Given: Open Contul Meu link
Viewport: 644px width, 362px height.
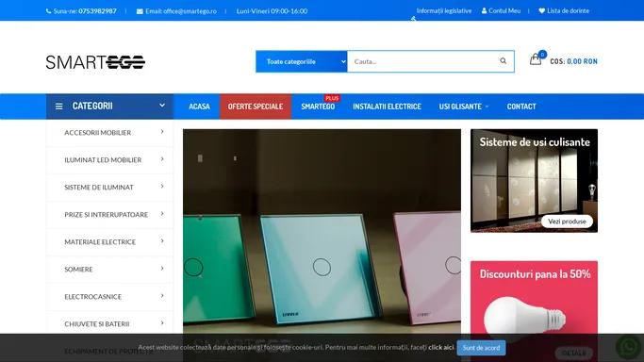Looking at the screenshot, I should [x=504, y=10].
